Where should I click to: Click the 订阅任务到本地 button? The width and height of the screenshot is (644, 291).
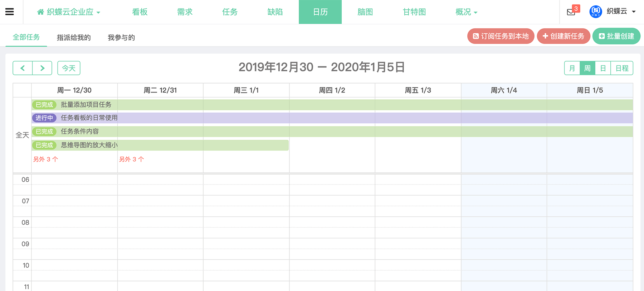[x=501, y=36]
